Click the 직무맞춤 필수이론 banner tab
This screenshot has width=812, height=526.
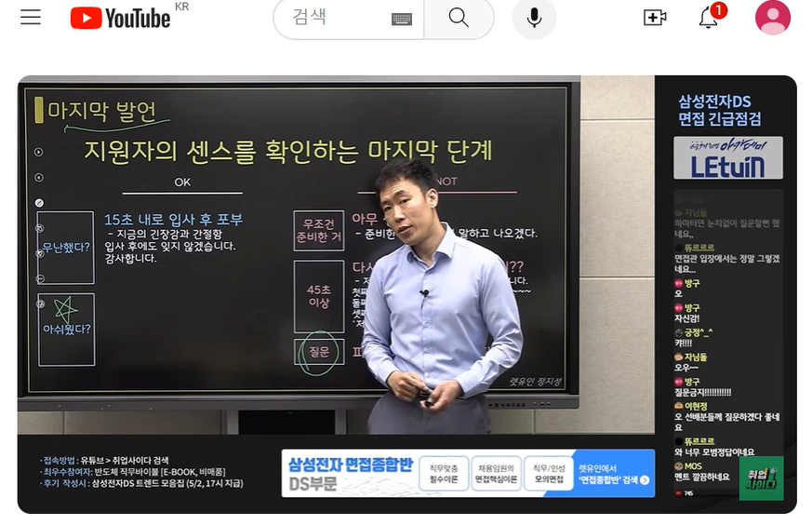(444, 474)
